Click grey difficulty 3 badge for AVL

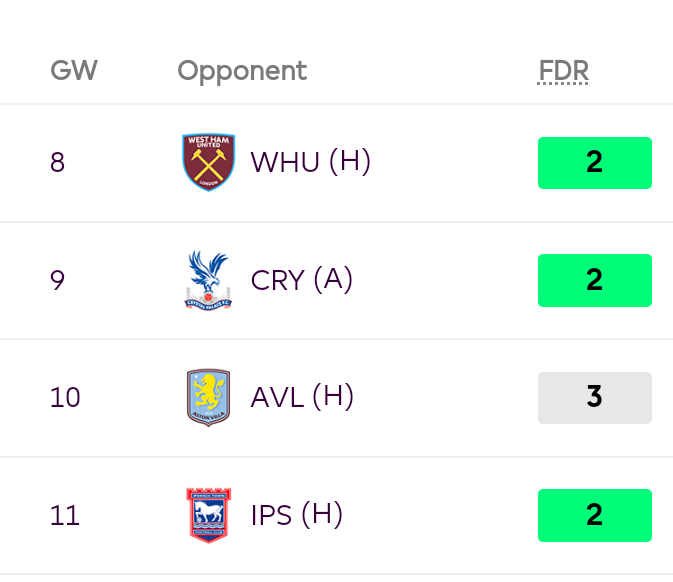pos(595,398)
